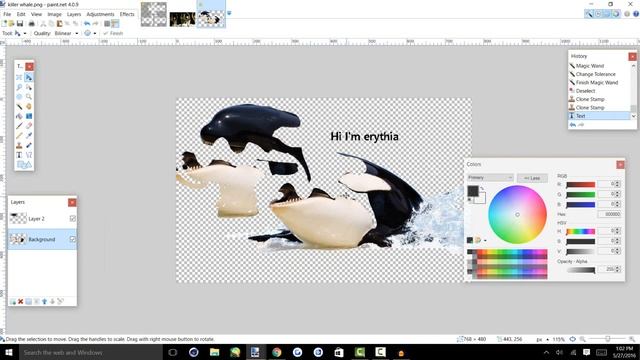Select the Lasso Select tool
The height and width of the screenshot is (360, 640).
point(19,87)
